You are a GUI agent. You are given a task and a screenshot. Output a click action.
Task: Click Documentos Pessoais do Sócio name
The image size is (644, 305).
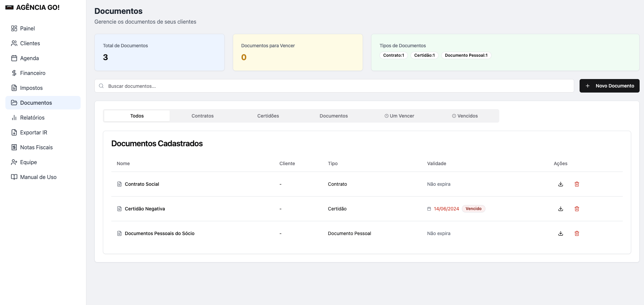[x=160, y=233]
